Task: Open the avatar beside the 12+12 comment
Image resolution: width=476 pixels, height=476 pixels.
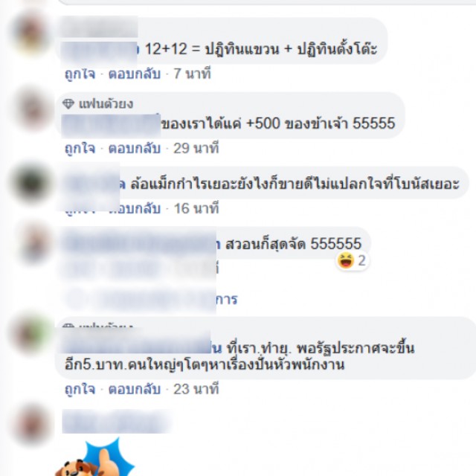Action: coord(31,34)
